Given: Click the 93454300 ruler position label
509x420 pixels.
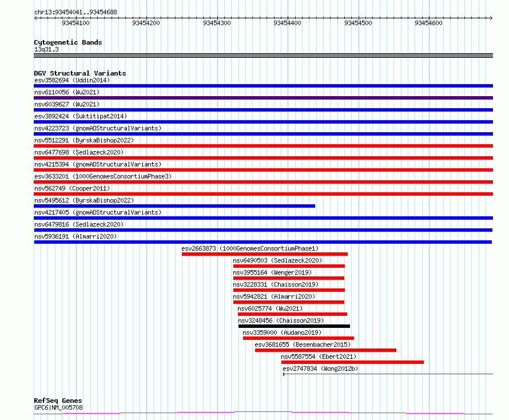Looking at the screenshot, I should pos(217,23).
